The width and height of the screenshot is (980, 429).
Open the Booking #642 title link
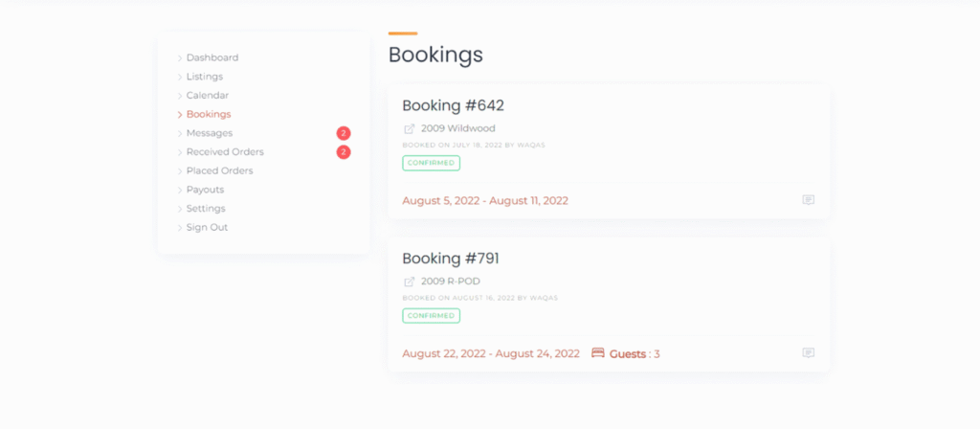pyautogui.click(x=453, y=105)
